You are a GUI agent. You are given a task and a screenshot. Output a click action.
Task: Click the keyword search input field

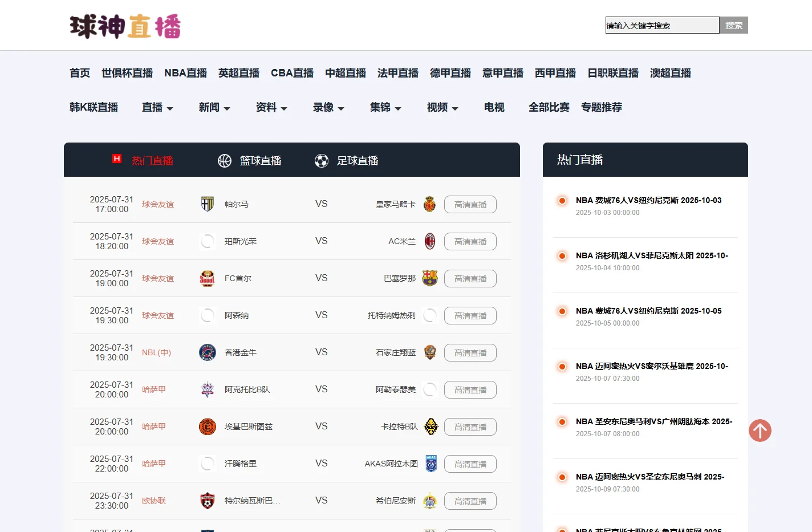662,25
